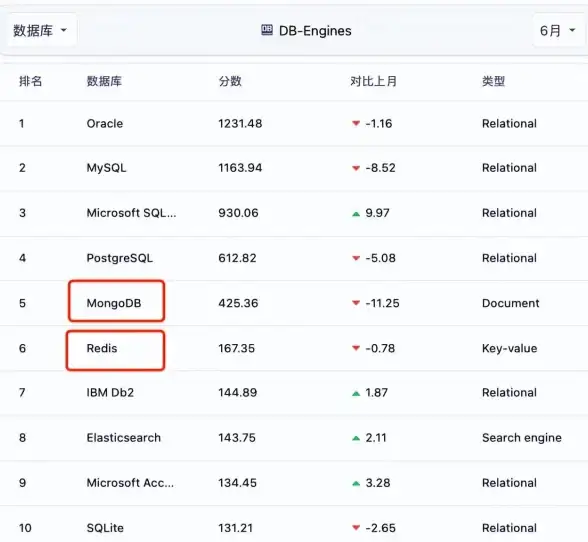Viewport: 588px width, 542px height.
Task: Click the green up arrow beside 3.28
Action: [x=356, y=483]
